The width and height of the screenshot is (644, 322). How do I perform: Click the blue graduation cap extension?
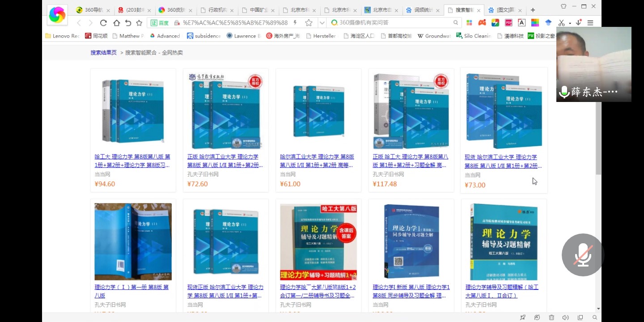(548, 23)
